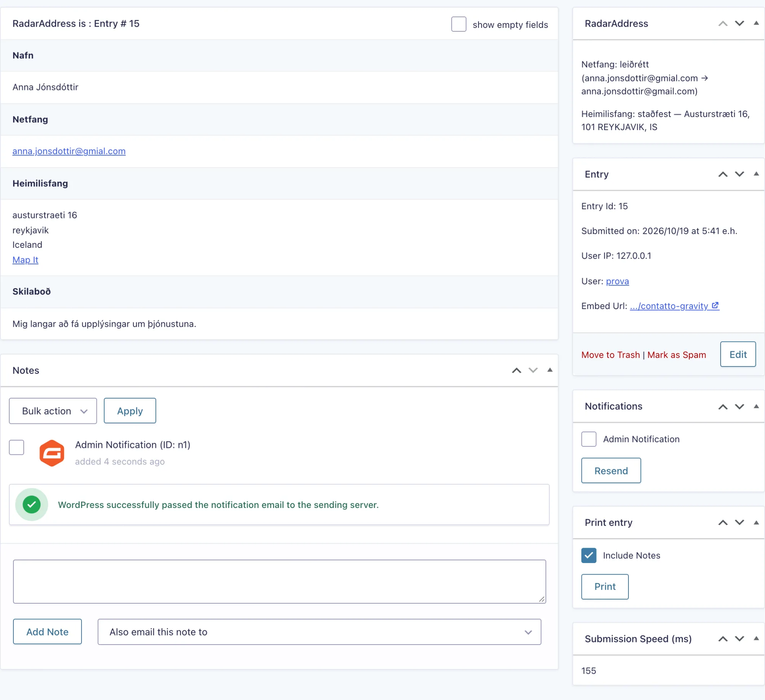
Task: Click the Edit entry button
Action: [x=738, y=355]
